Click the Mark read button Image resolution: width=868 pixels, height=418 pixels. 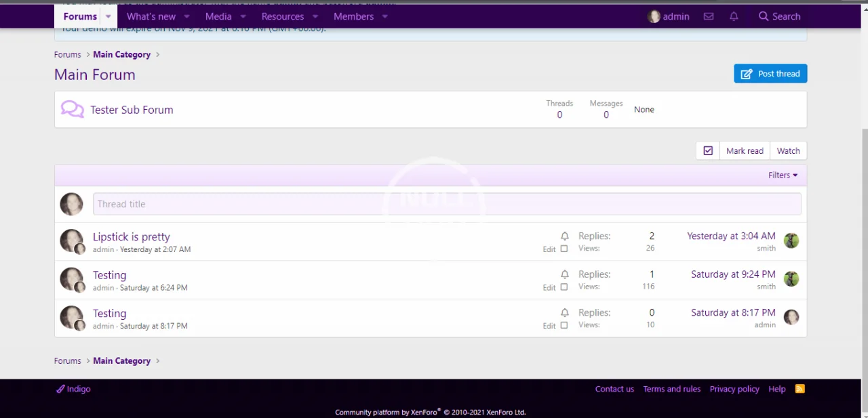pos(745,151)
